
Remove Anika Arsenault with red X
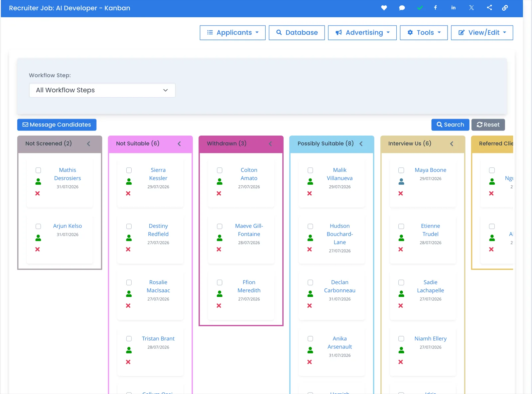point(310,362)
